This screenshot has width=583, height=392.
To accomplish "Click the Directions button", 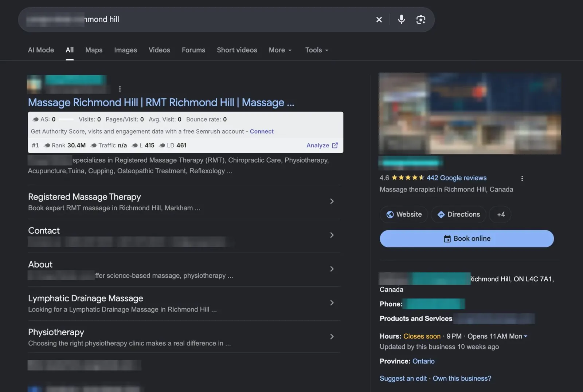I will click(458, 215).
